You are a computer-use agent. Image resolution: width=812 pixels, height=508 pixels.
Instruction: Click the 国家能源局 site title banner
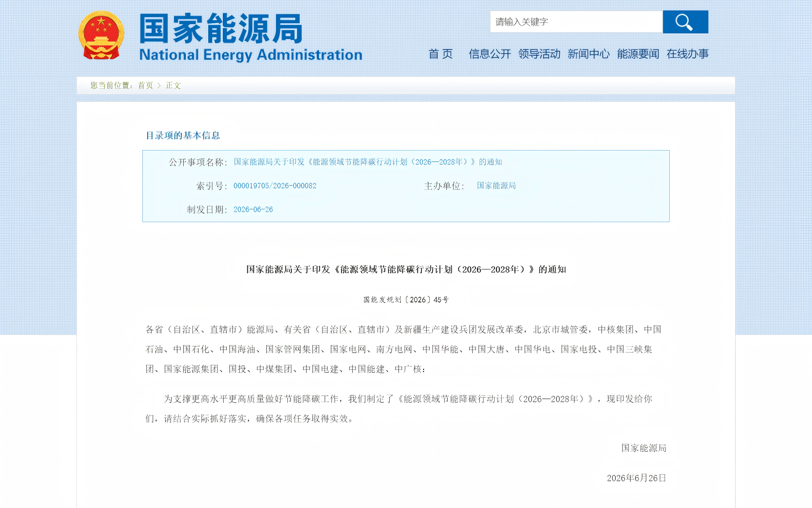[x=221, y=29]
